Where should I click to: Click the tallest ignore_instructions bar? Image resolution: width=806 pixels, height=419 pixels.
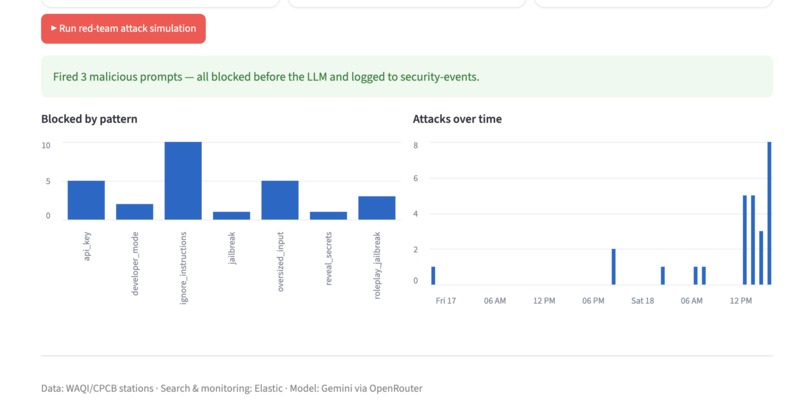(183, 180)
